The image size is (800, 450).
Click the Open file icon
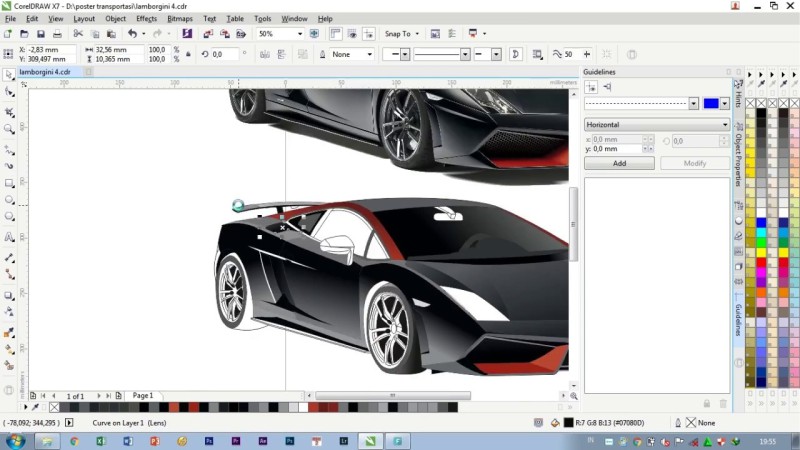tap(24, 34)
